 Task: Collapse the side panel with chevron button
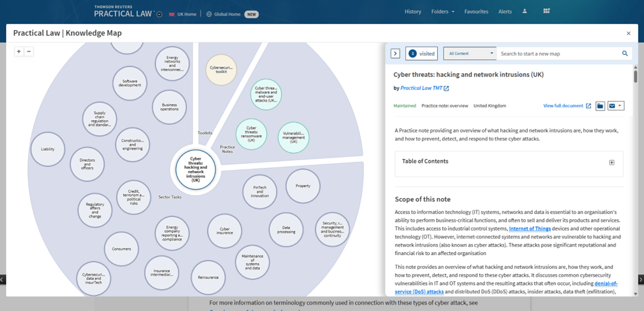click(395, 53)
